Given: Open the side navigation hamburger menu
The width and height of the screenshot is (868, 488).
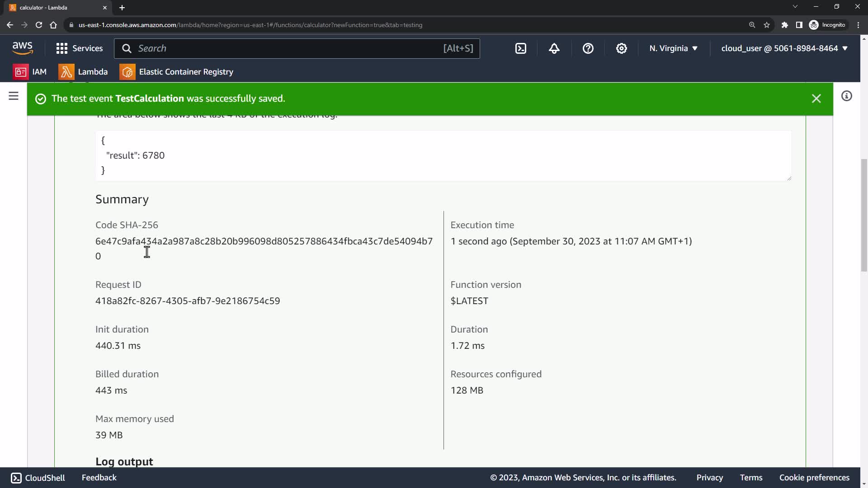Looking at the screenshot, I should 14,96.
